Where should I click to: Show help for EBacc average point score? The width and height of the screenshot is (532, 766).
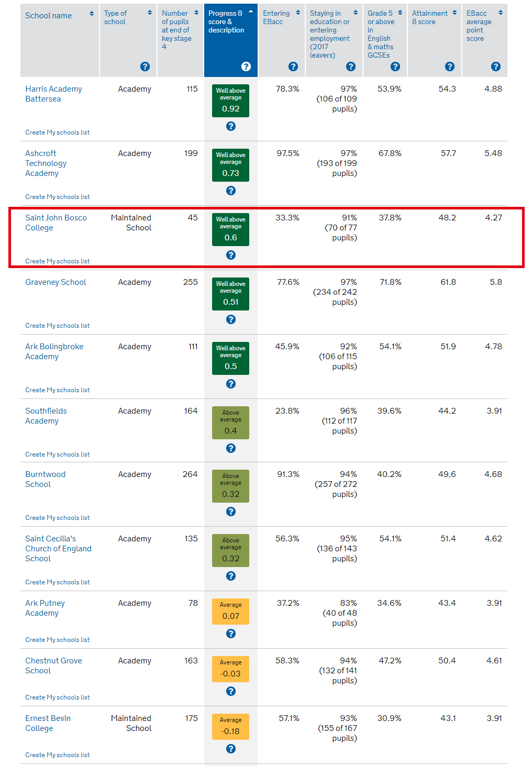(496, 66)
